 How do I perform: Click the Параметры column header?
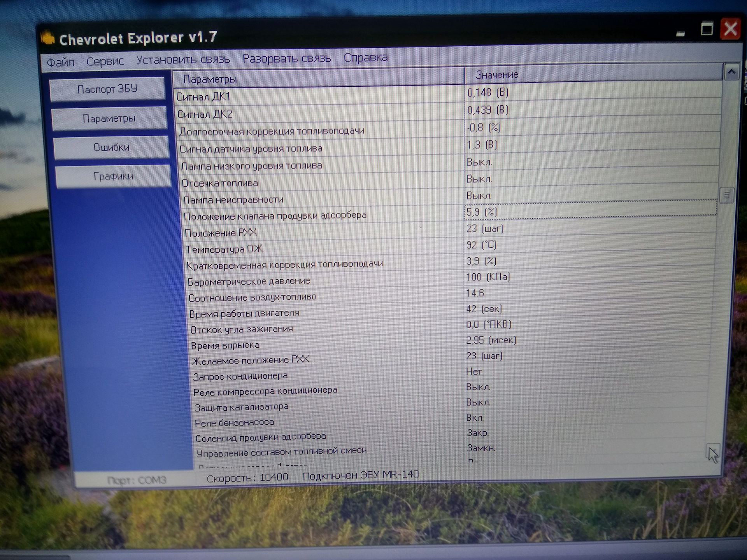[x=318, y=77]
